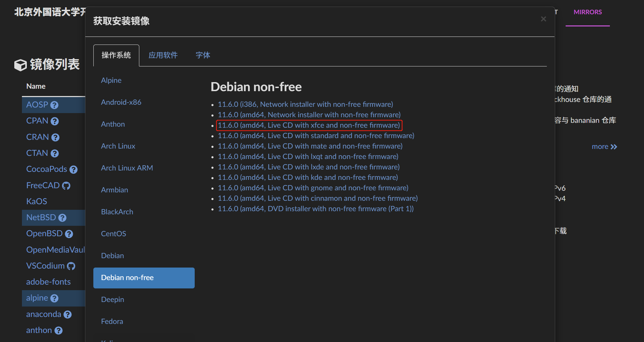The width and height of the screenshot is (644, 342).
Task: Open the MIRRORS navigation item
Action: 588,12
